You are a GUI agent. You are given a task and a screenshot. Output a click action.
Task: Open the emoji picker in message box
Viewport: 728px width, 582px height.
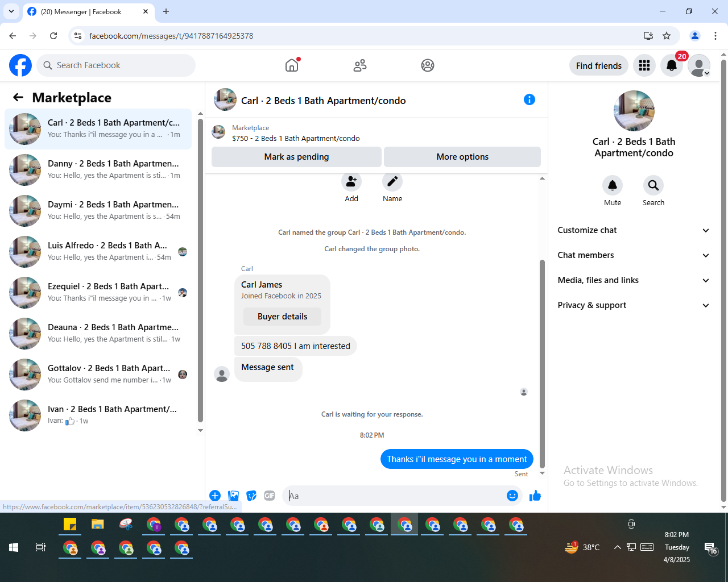tap(512, 496)
